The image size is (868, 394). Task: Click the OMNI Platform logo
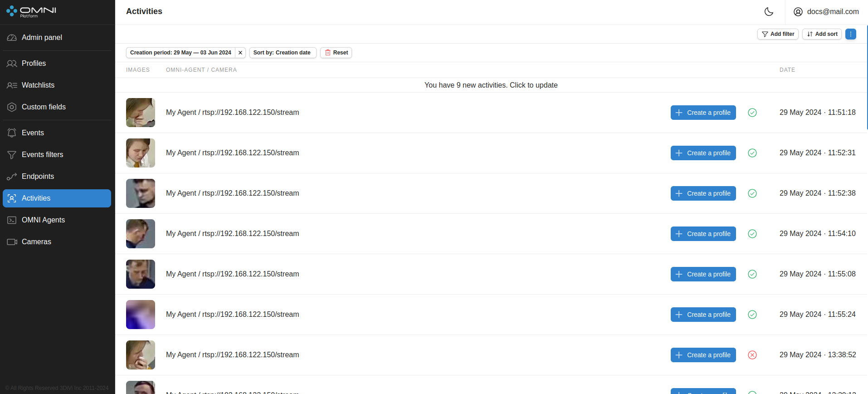click(x=31, y=12)
